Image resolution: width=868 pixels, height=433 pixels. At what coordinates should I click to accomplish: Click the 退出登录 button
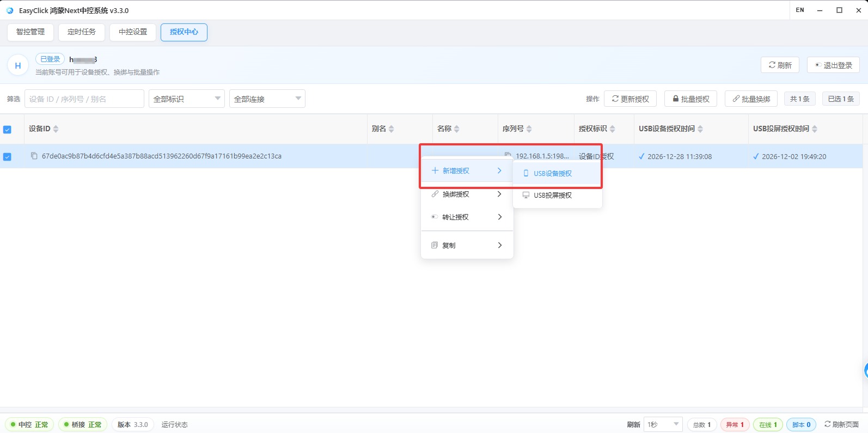[x=833, y=65]
